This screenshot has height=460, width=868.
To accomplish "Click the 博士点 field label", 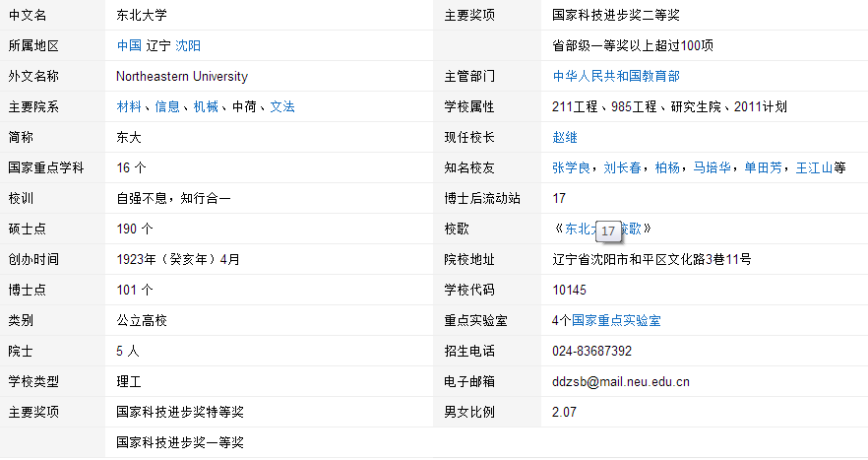I will tap(28, 290).
